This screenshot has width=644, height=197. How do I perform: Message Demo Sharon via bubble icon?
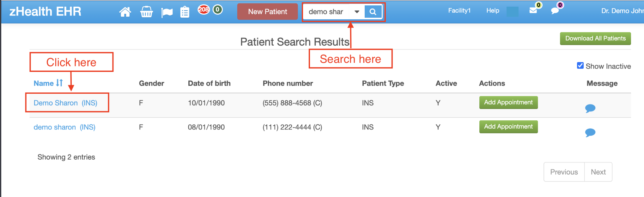click(590, 108)
